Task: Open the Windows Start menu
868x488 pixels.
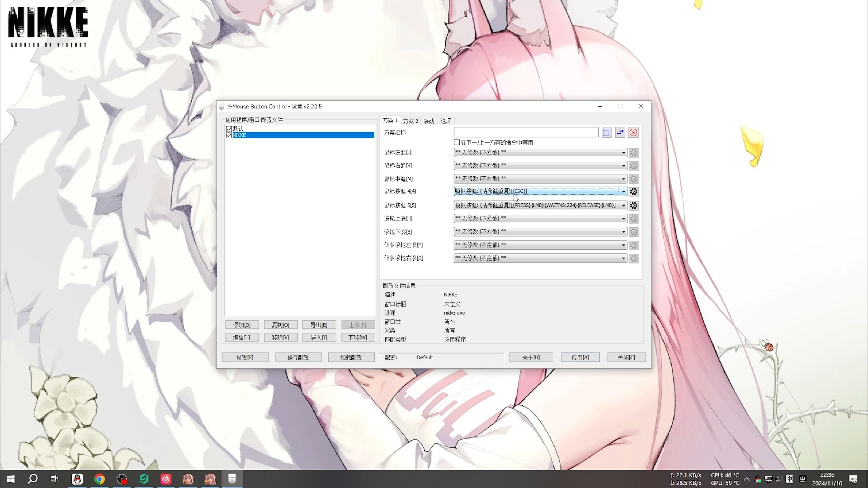Action: point(11,479)
